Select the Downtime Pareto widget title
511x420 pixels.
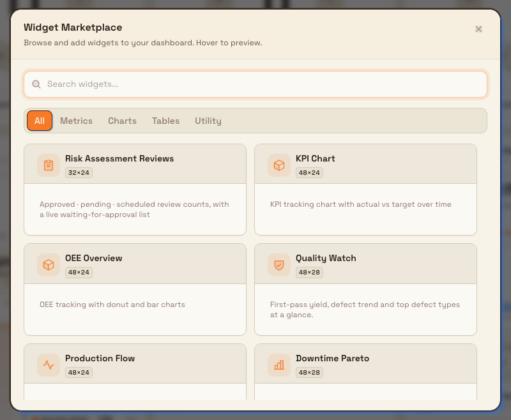(332, 358)
